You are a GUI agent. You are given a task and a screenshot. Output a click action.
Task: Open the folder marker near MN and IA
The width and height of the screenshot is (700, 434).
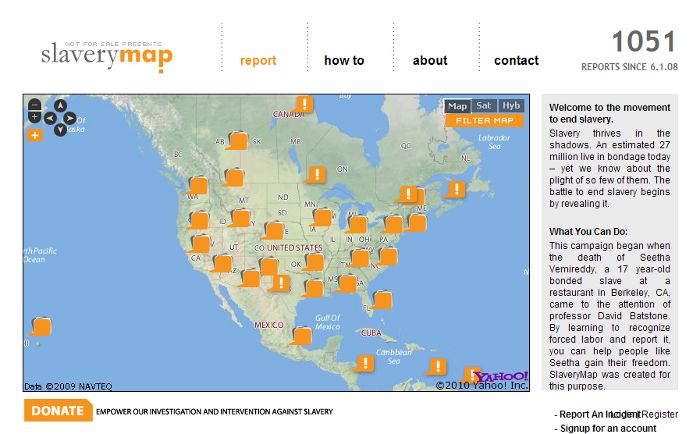click(321, 217)
